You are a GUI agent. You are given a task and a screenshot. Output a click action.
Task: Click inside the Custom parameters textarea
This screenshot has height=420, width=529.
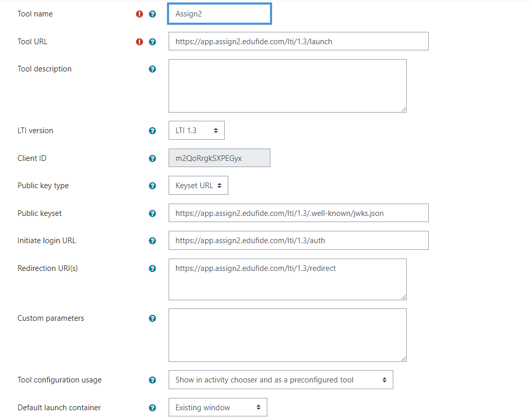287,334
